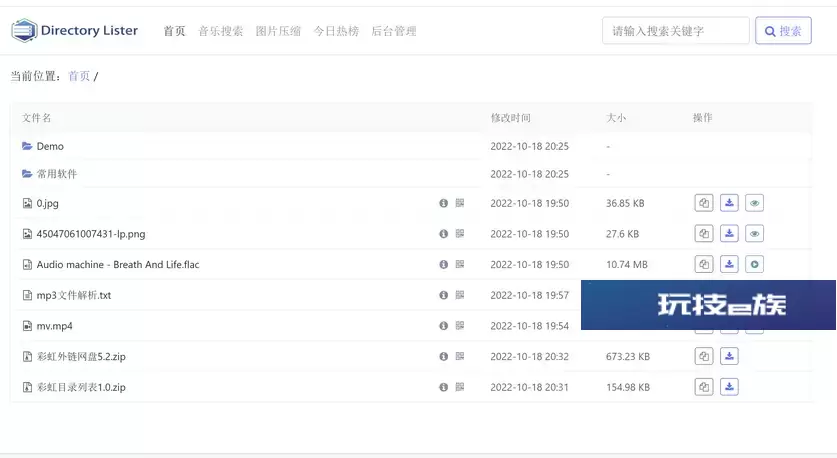Download 45047061007431-lp.png
The image size is (837, 458).
click(729, 233)
